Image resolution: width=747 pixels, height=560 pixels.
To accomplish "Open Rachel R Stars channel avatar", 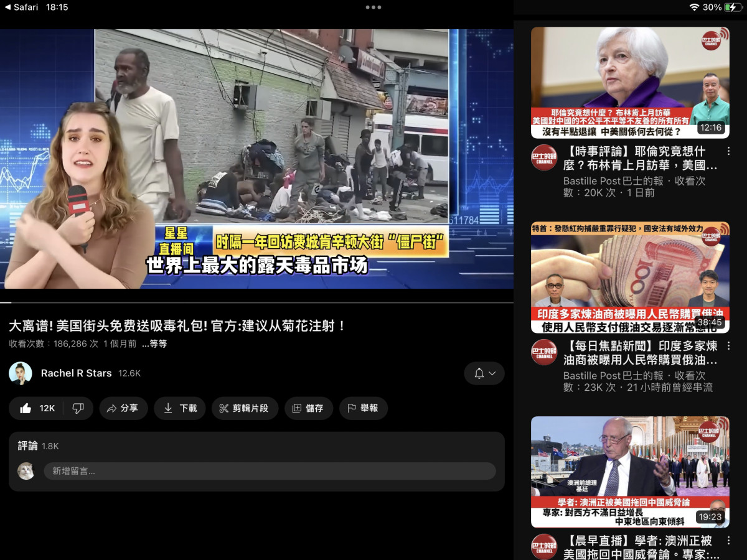I will (21, 373).
